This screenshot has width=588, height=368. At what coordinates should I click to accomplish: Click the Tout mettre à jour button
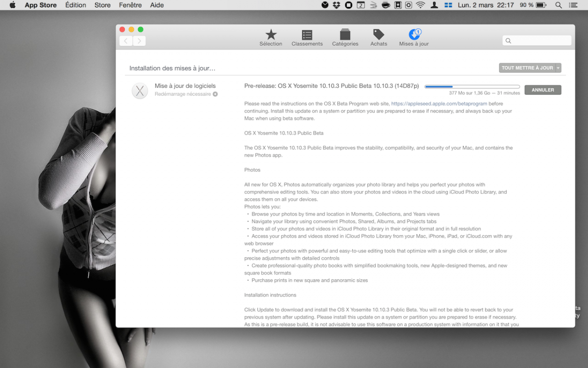click(x=527, y=68)
